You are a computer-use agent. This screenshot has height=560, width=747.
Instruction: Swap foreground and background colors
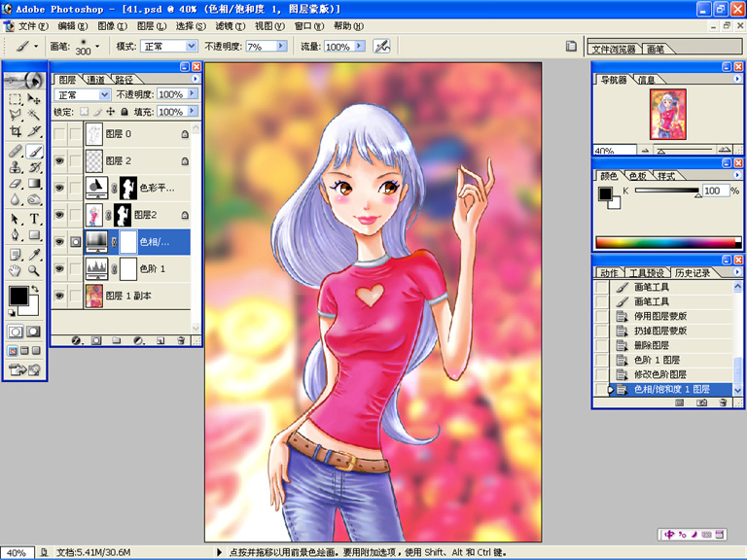coord(35,289)
